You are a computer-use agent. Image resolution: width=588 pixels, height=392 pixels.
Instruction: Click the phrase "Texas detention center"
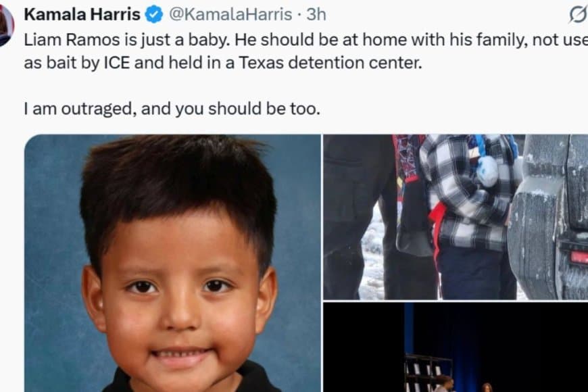[x=330, y=63]
